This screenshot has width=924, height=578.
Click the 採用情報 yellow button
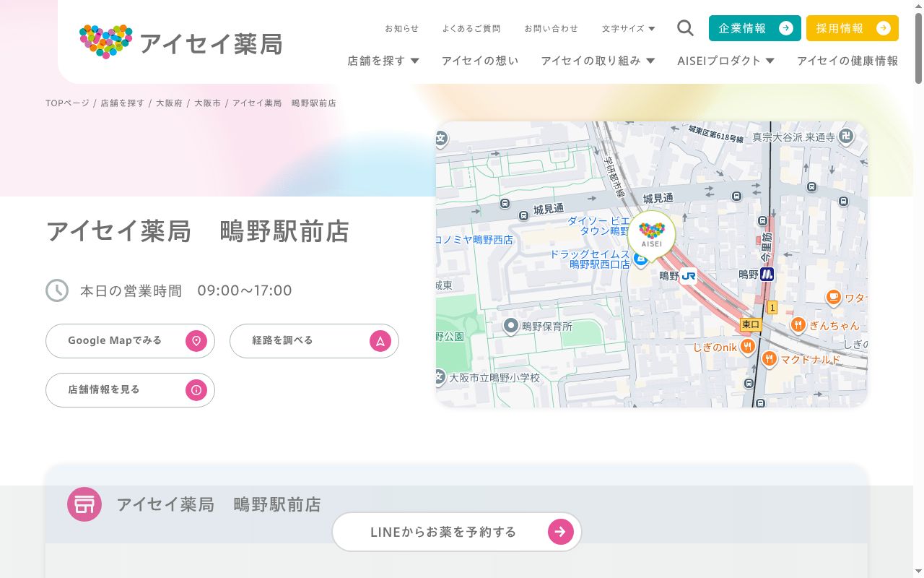(x=853, y=28)
